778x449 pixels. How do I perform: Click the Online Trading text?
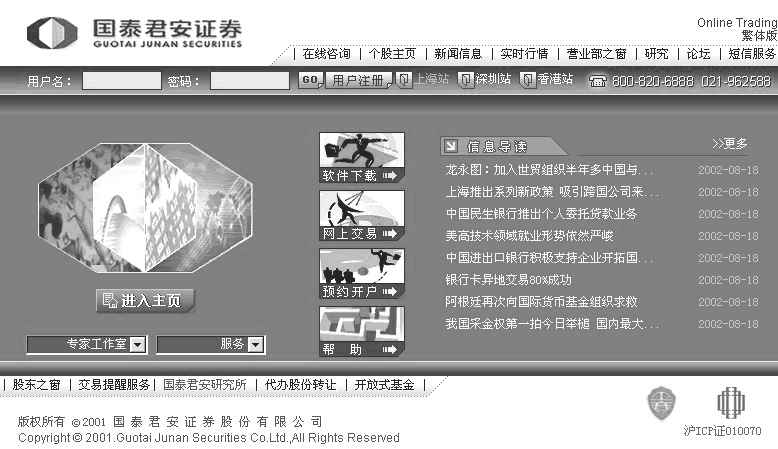(737, 23)
